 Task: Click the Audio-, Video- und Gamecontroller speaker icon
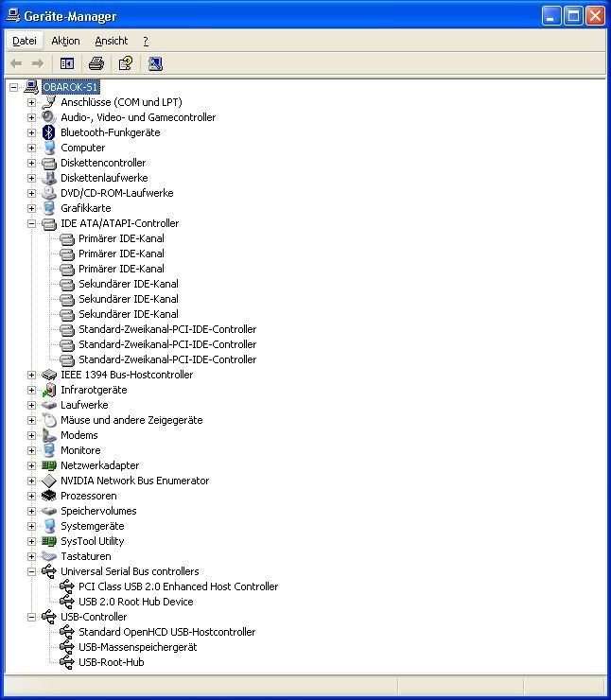[48, 117]
